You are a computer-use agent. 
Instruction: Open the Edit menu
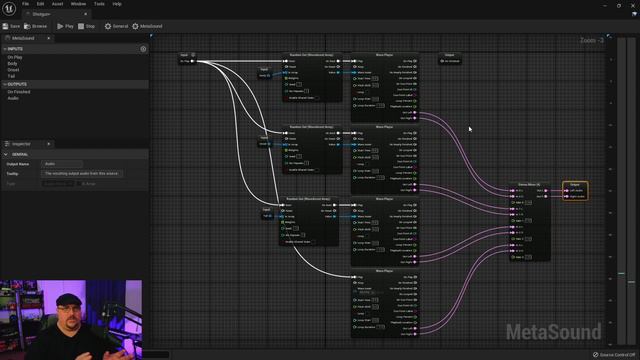pos(40,4)
